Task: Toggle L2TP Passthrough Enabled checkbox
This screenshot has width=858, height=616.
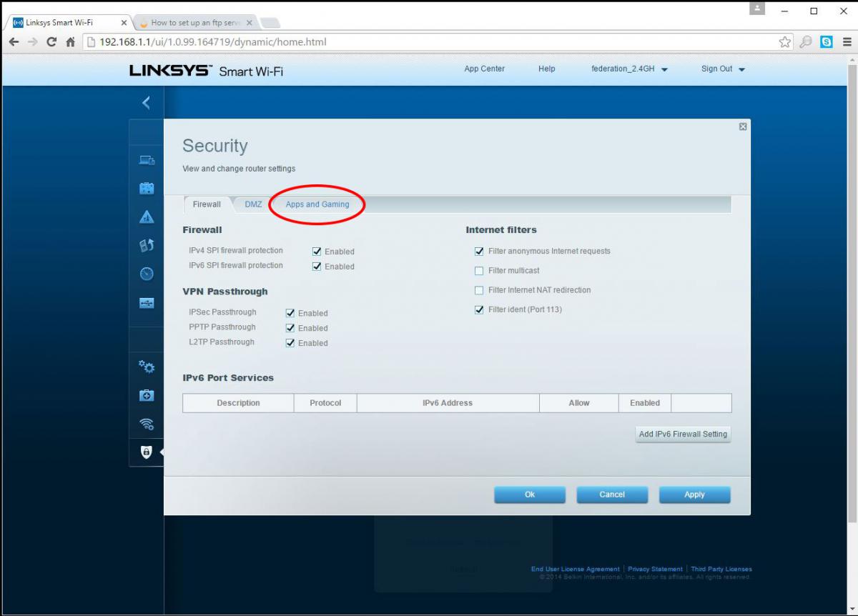Action: click(x=290, y=343)
